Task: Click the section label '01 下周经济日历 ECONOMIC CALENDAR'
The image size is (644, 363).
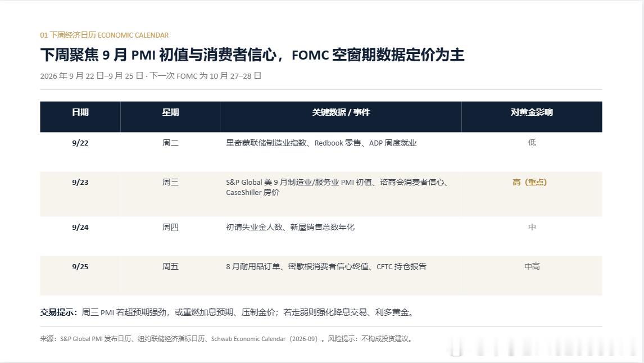Action: (105, 35)
